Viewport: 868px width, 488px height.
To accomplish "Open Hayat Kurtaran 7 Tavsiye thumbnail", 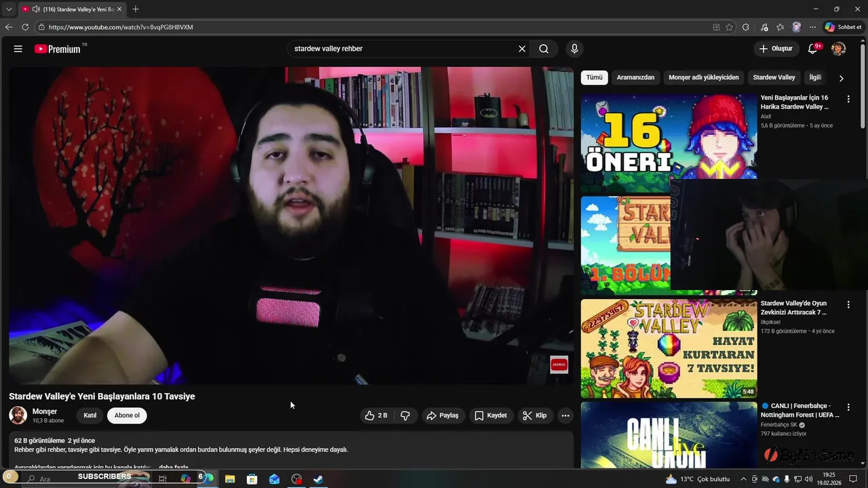I will [669, 348].
